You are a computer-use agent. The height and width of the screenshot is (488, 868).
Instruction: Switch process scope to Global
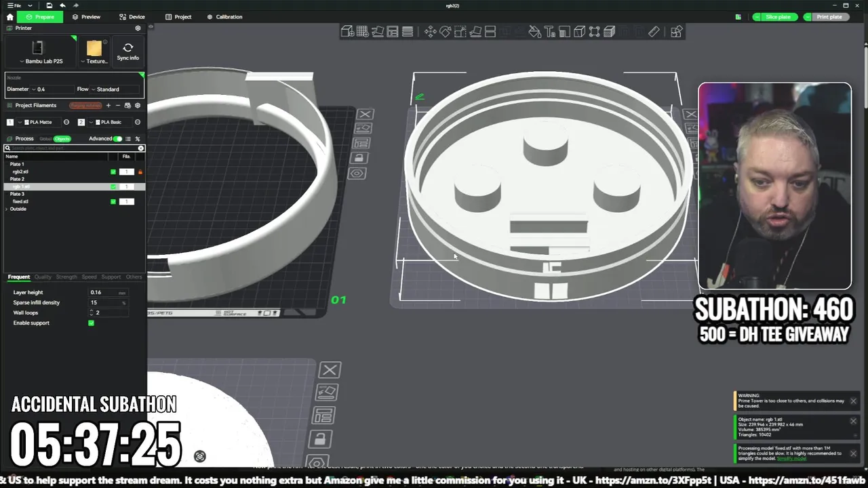tap(45, 139)
